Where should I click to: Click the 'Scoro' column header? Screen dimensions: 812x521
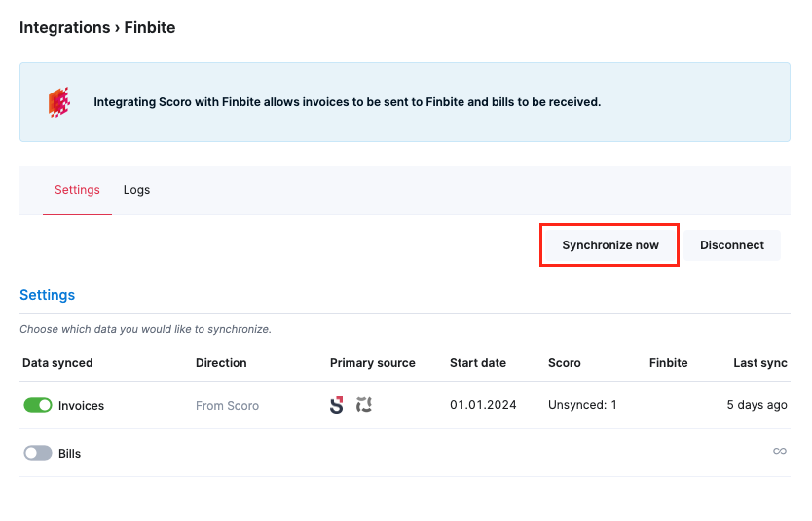coord(564,363)
